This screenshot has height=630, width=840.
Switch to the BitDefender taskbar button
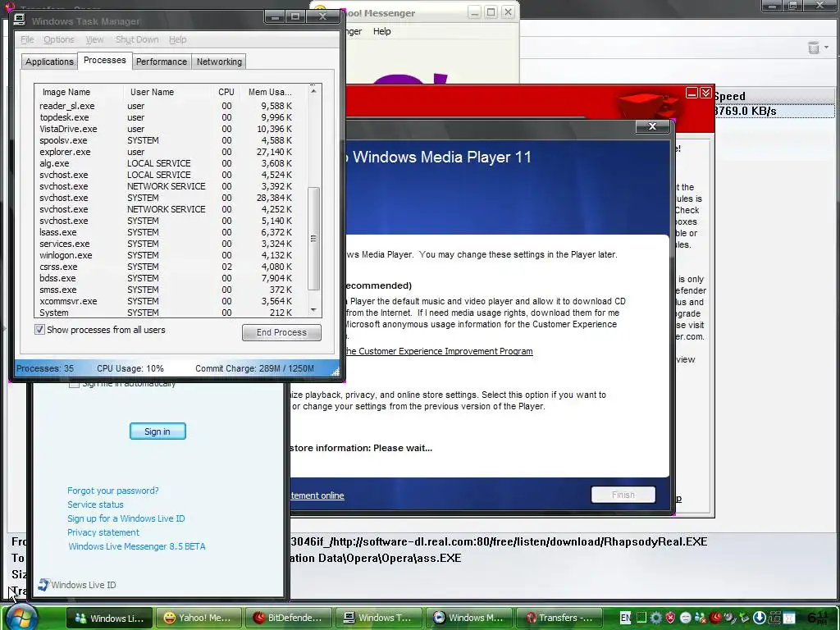pyautogui.click(x=288, y=618)
